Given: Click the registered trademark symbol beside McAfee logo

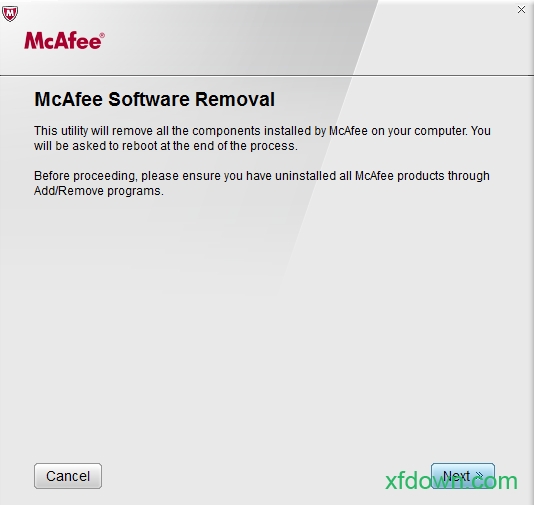Looking at the screenshot, I should (x=102, y=35).
